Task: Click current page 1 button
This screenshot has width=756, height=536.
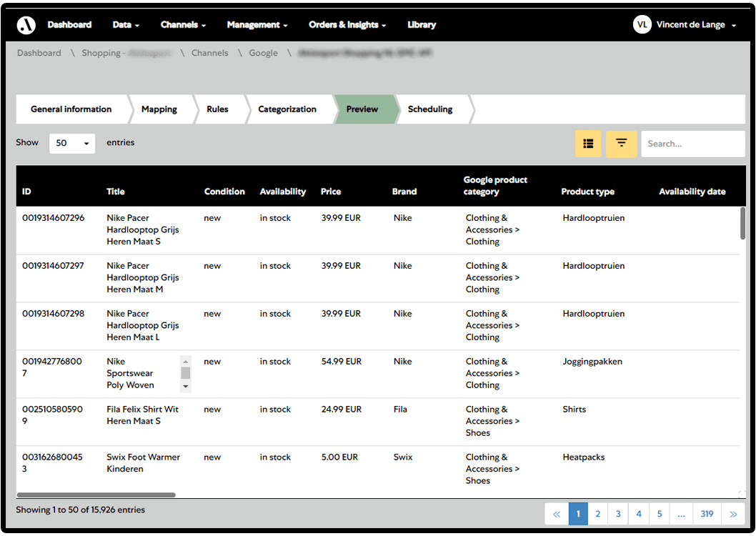Action: coord(578,514)
